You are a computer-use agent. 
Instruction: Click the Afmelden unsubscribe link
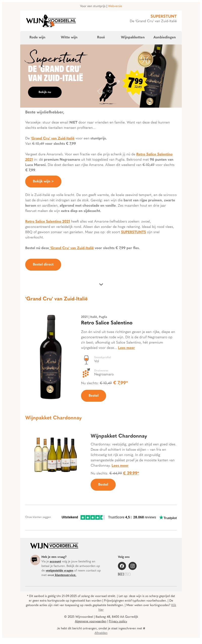[101, 633]
